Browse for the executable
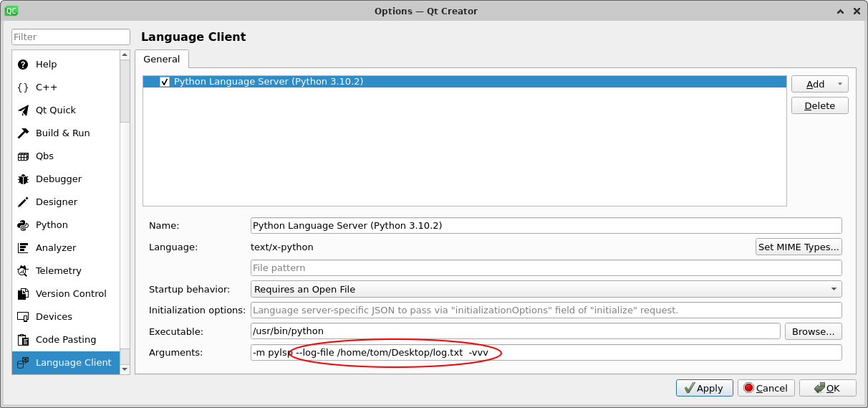Screen dimensions: 868x408 (814, 331)
